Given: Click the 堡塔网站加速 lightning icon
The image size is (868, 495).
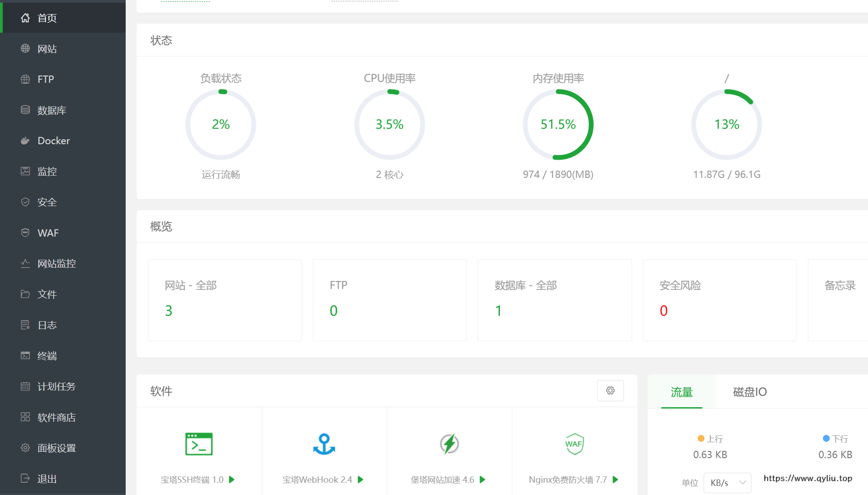Looking at the screenshot, I should pos(449,444).
